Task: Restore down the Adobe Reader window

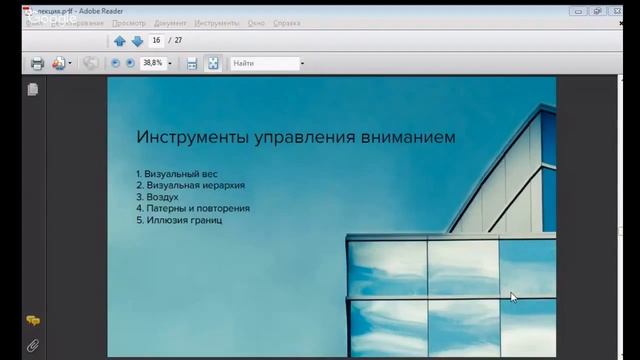Action: pos(597,11)
